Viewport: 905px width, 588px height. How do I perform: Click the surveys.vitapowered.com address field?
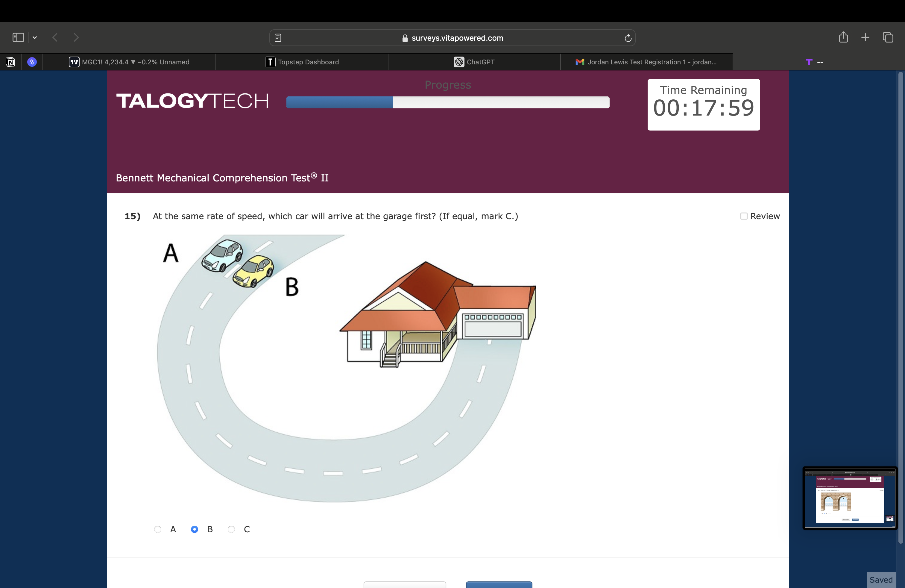tap(452, 38)
